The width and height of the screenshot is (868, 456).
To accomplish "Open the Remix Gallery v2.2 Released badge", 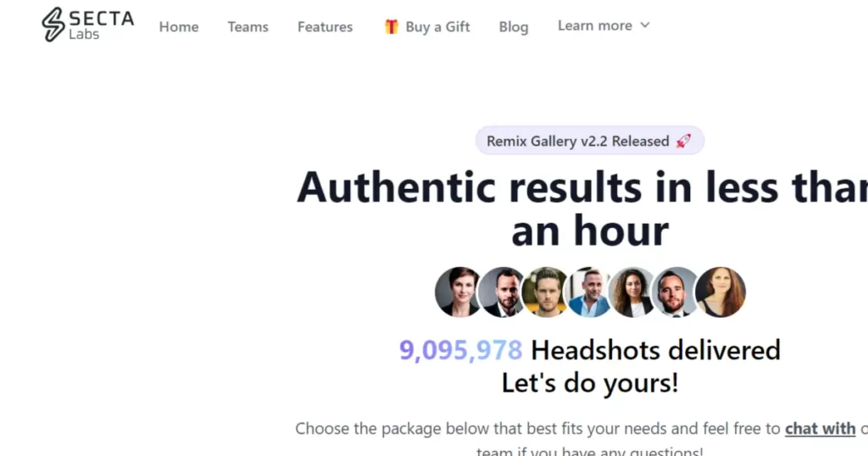I will click(x=590, y=141).
